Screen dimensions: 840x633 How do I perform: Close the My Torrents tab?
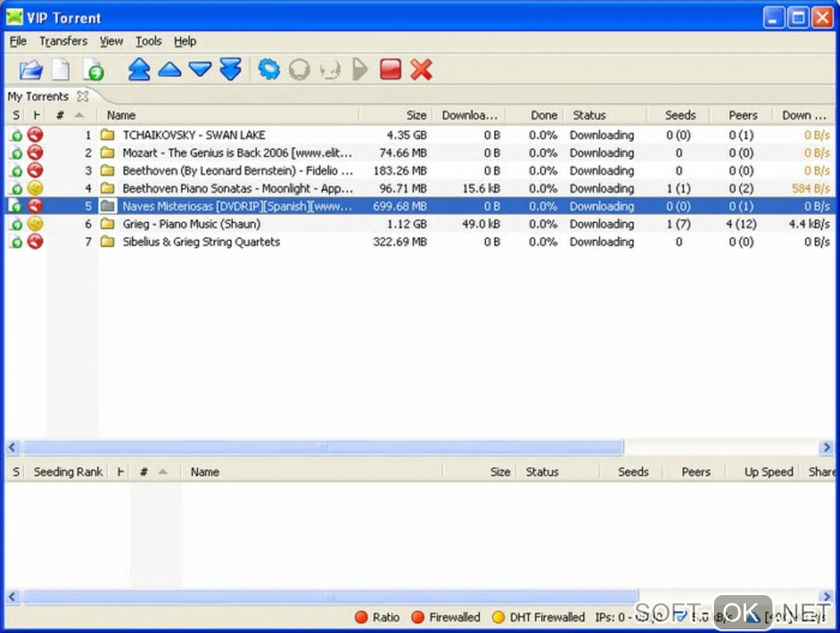(82, 96)
